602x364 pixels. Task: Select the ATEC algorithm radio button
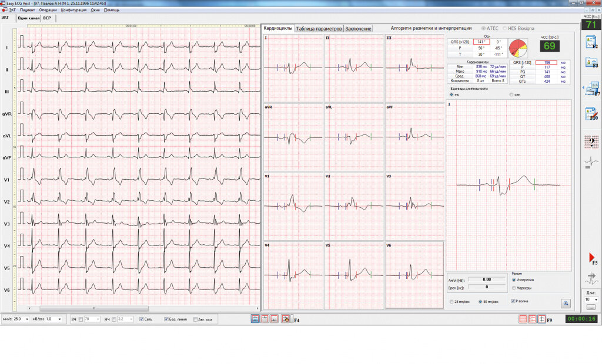tap(483, 28)
